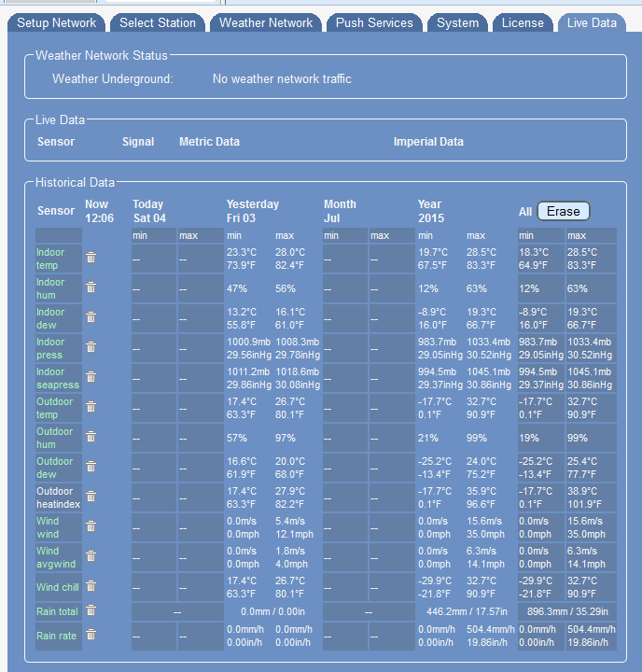
Task: Clear Outdoor temp record with trash icon
Action: click(91, 407)
